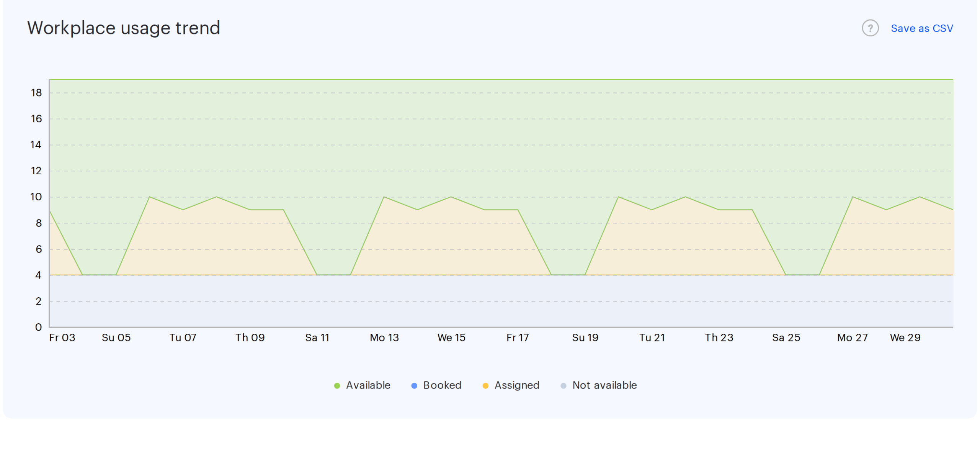Click the We 29 date label
The image size is (980, 472).
pyautogui.click(x=905, y=338)
